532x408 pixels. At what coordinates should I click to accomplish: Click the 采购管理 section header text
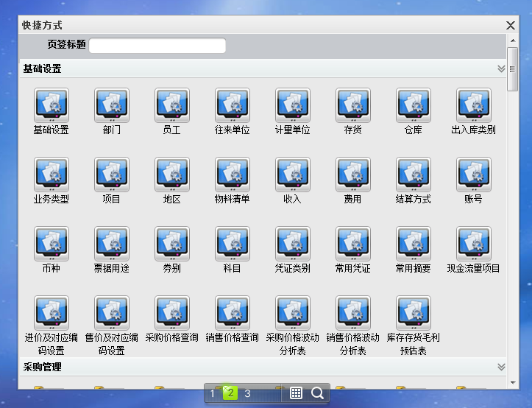pyautogui.click(x=42, y=367)
